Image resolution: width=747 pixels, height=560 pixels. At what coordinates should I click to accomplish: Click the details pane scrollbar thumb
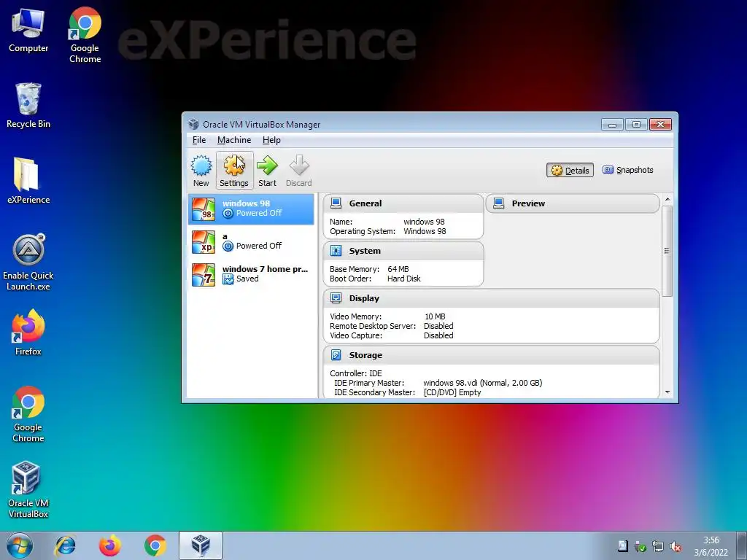tap(667, 251)
